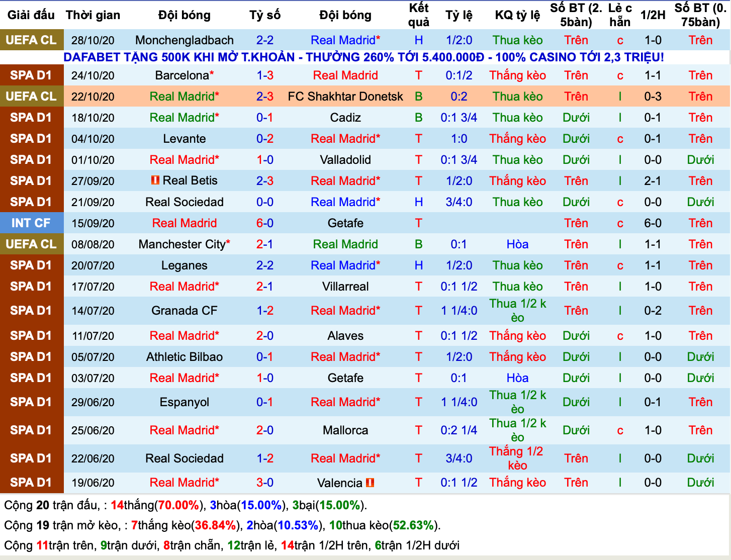Click the 1-3 score of Barcelona match
Screen dimensions: 731x560
point(265,75)
